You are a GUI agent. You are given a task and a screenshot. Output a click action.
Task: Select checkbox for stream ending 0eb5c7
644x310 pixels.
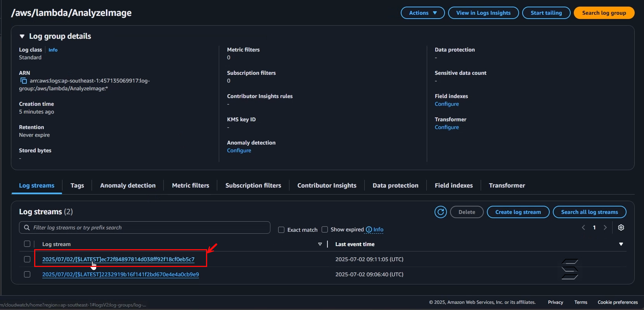[27, 259]
